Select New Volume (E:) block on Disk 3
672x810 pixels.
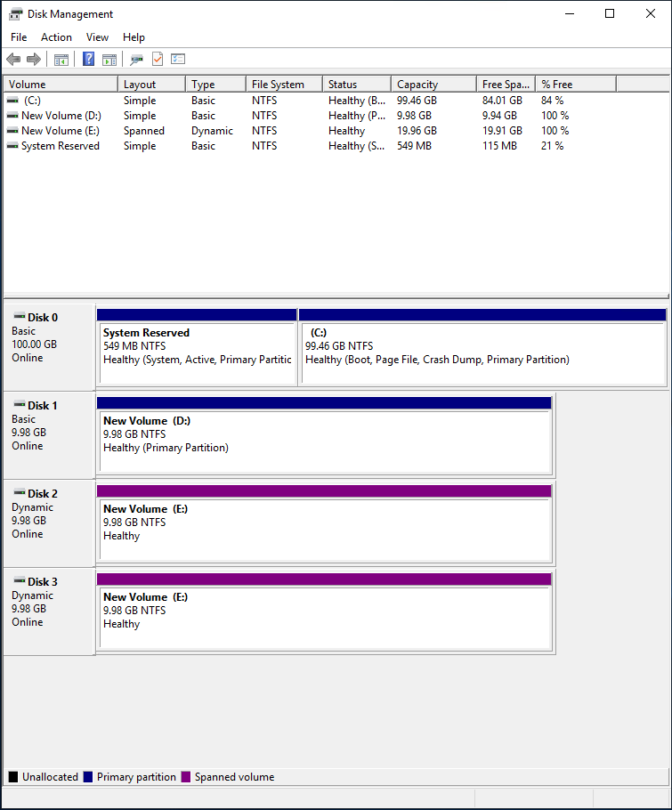coord(324,612)
